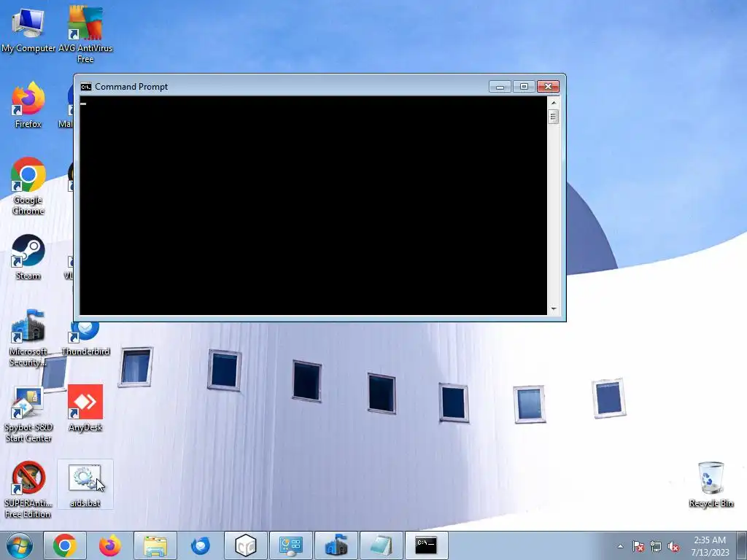Open the Command Prompt title bar system icon
The image size is (747, 560).
point(86,87)
